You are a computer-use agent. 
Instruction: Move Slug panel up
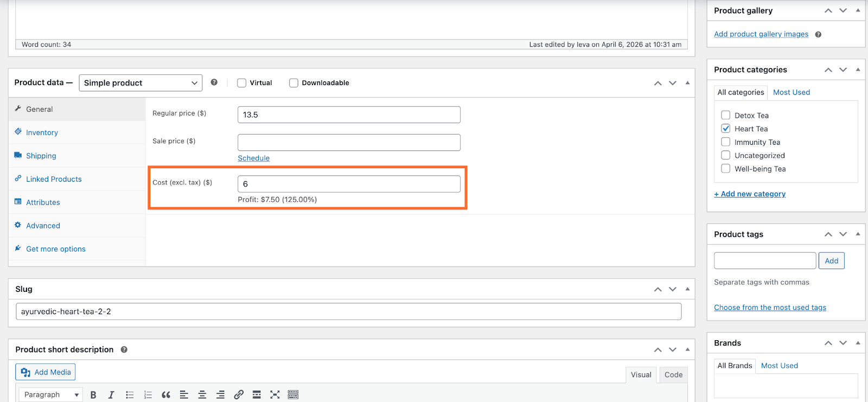coord(658,289)
